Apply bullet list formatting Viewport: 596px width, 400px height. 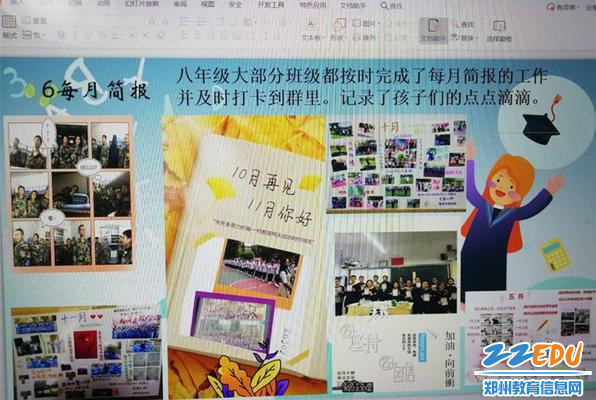click(185, 21)
